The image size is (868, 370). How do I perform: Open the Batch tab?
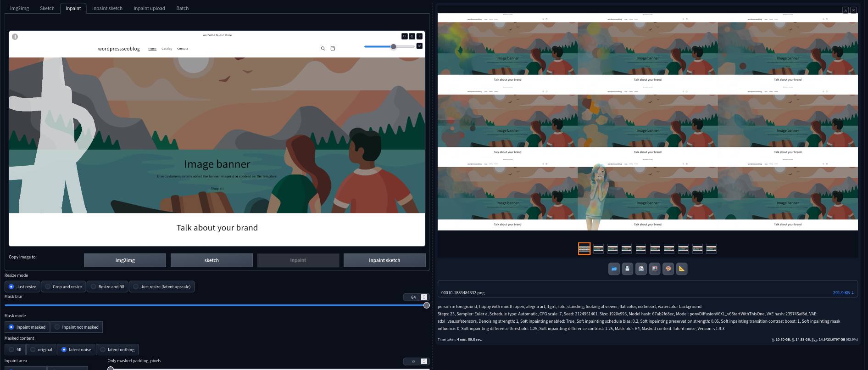coord(182,8)
